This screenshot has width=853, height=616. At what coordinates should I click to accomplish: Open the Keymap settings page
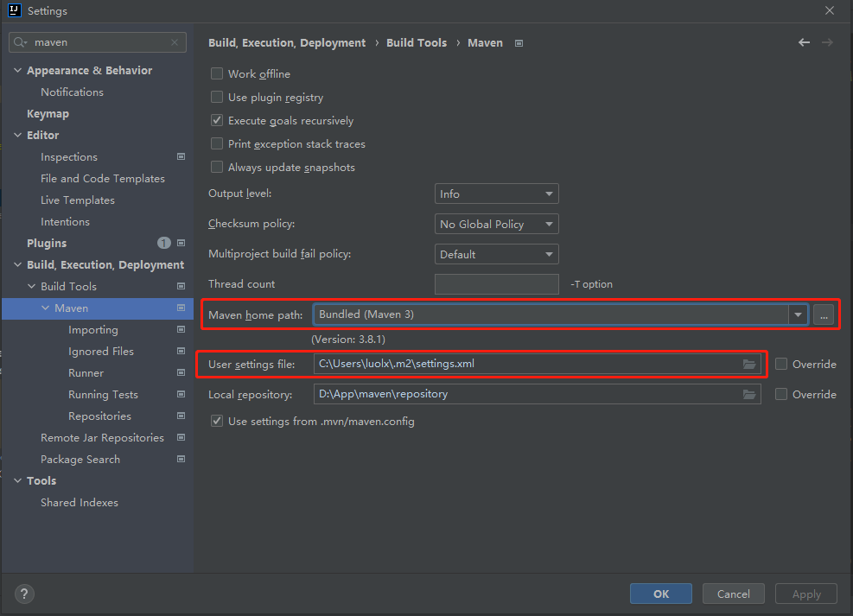point(48,114)
